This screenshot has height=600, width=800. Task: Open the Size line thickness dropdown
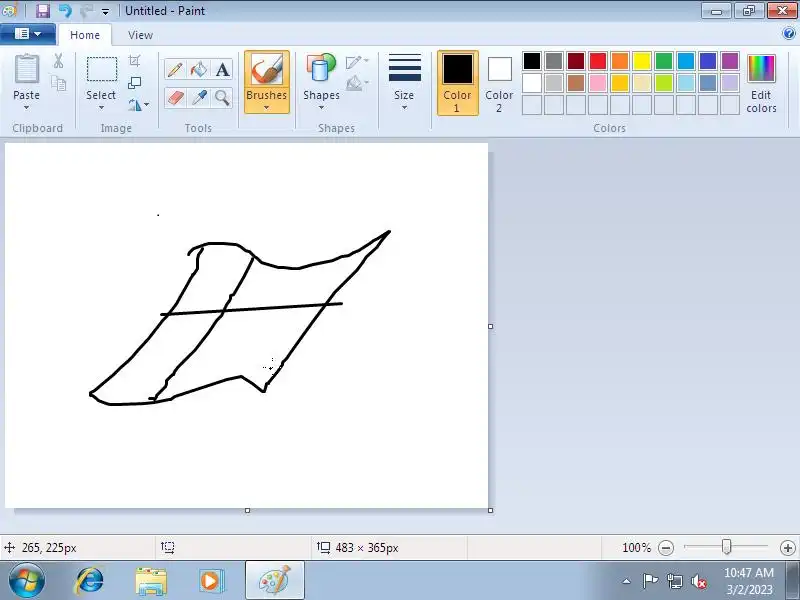405,82
